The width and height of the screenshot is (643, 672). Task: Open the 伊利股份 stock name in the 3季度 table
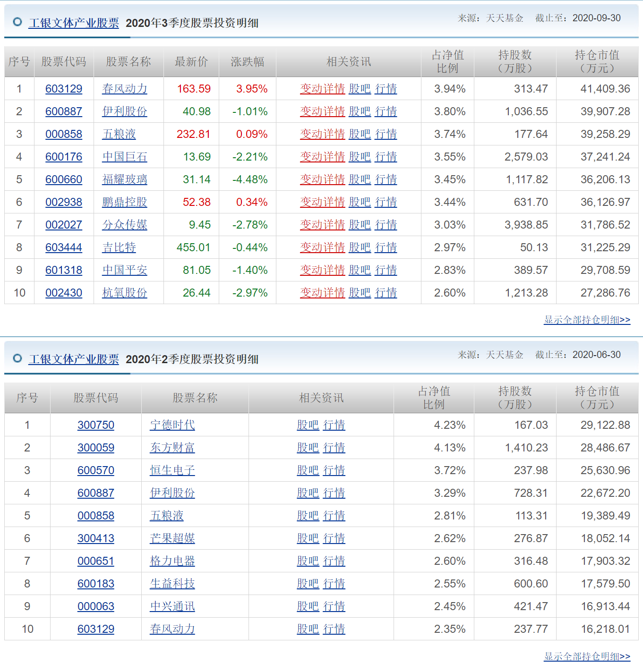pyautogui.click(x=125, y=111)
